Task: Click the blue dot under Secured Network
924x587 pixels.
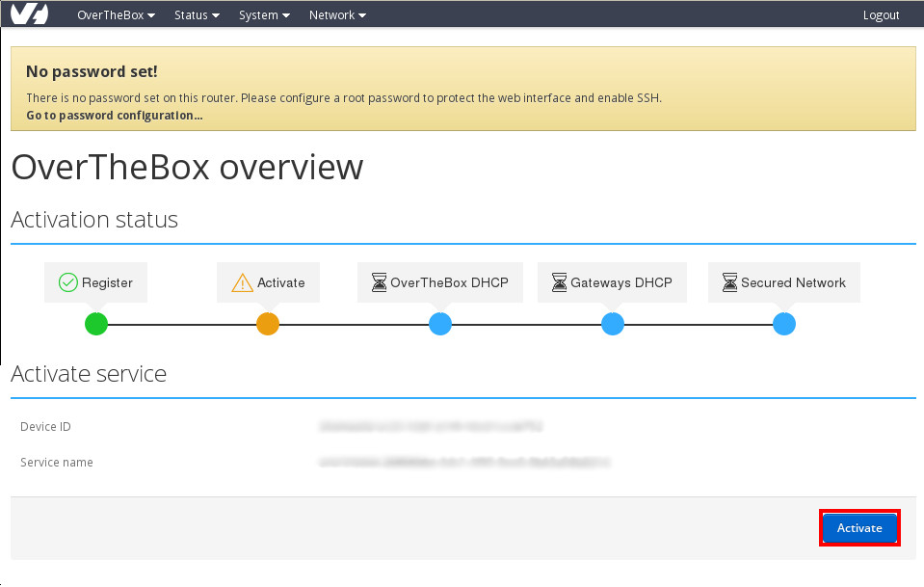Action: pyautogui.click(x=784, y=324)
